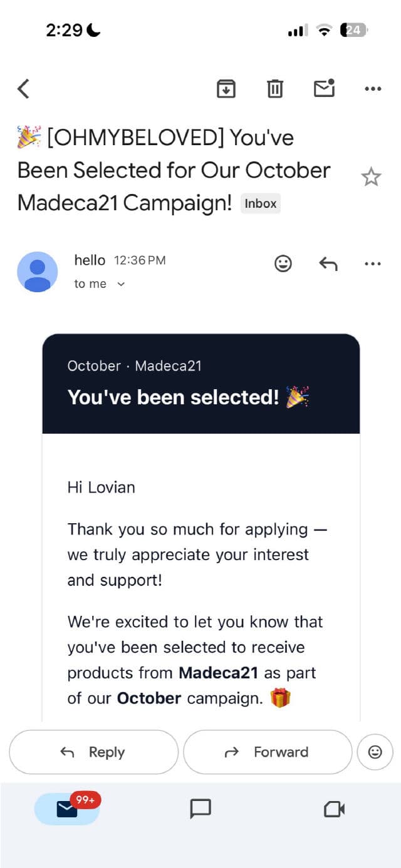The height and width of the screenshot is (868, 401).
Task: Open the top more options menu
Action: click(x=373, y=89)
